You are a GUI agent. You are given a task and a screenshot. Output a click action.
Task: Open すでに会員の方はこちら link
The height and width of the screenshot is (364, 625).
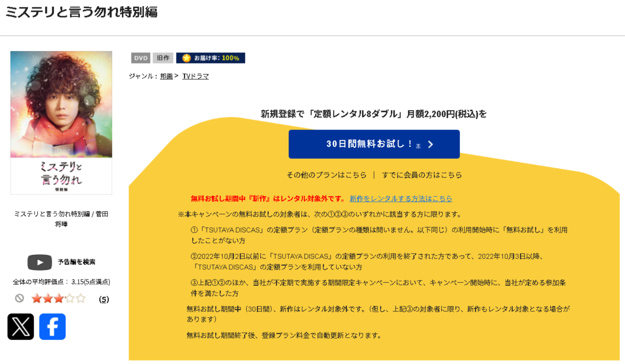(x=422, y=175)
